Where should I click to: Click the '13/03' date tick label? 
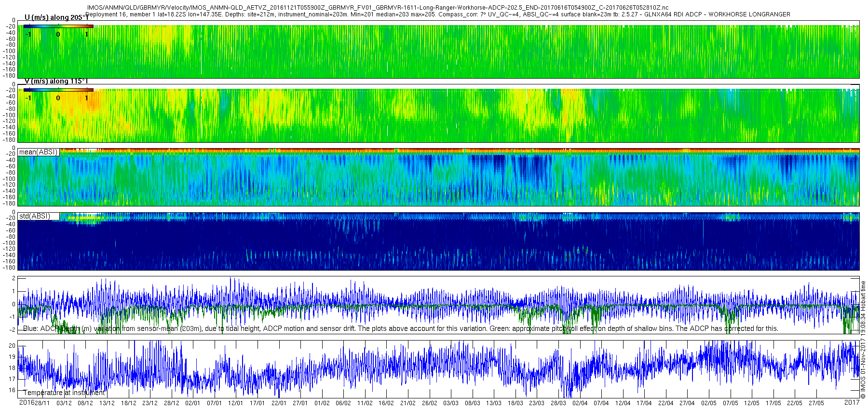pyautogui.click(x=493, y=403)
